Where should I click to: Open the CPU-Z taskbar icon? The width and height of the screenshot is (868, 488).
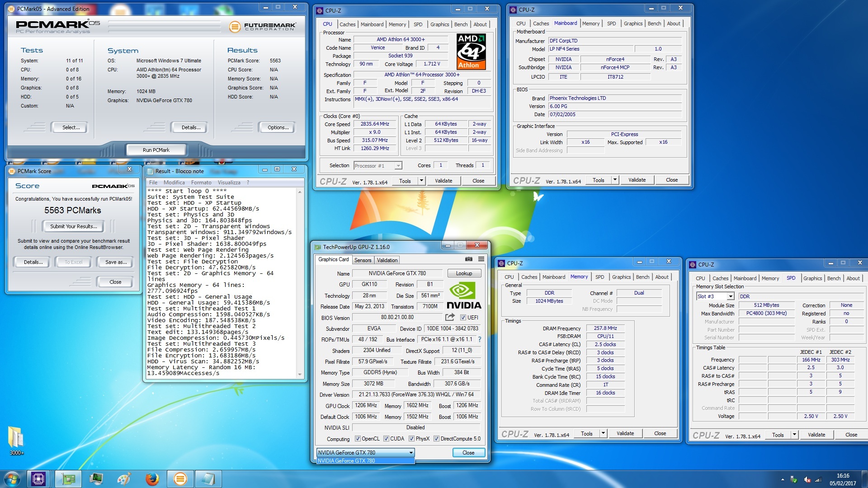[38, 479]
